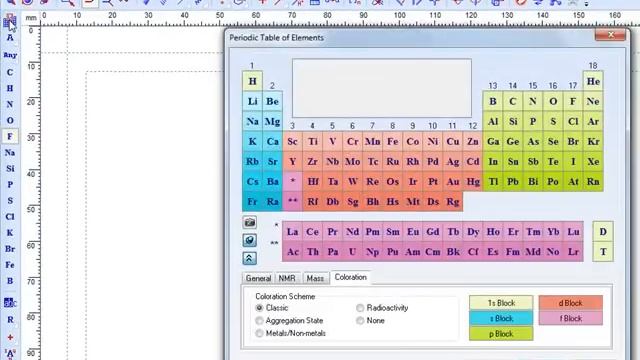Select Carbon (C) in left atom toolbar
This screenshot has height=360, width=640.
(10, 72)
